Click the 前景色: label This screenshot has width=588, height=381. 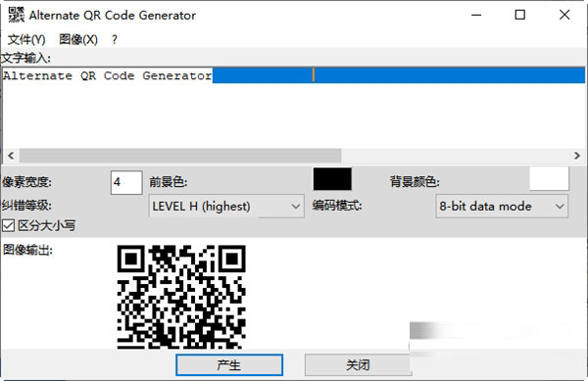168,182
